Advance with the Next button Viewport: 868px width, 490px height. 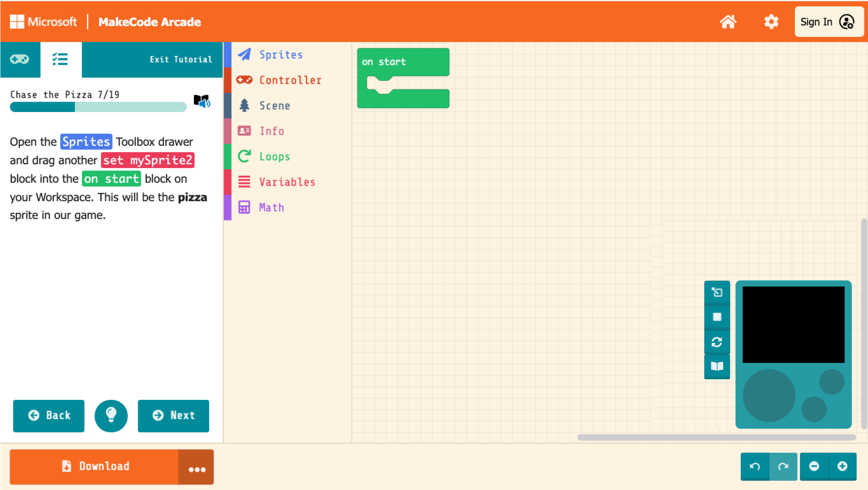coord(173,415)
